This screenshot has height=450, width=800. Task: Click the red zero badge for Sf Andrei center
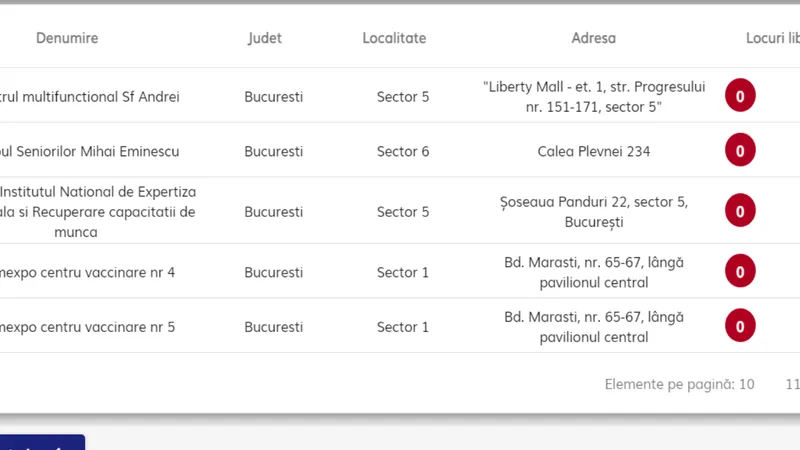(740, 95)
